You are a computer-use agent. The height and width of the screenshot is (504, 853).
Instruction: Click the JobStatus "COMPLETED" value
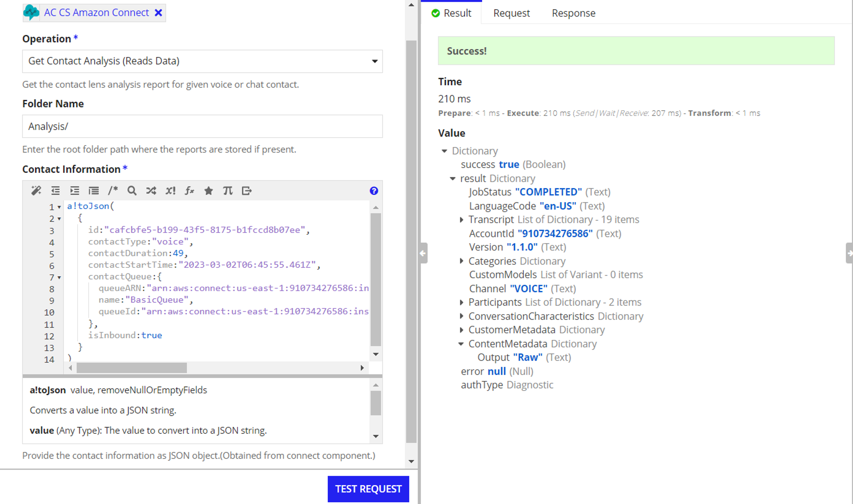(548, 192)
